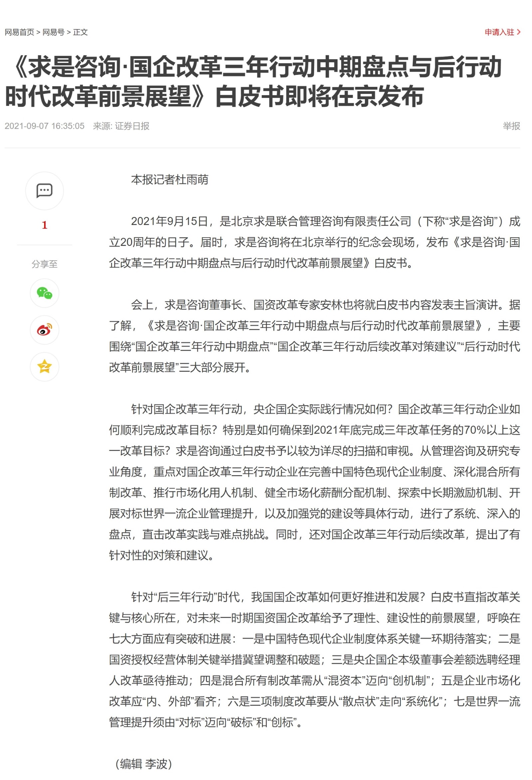Report the article using 举报
Screen dimensions: 532x780
point(511,126)
